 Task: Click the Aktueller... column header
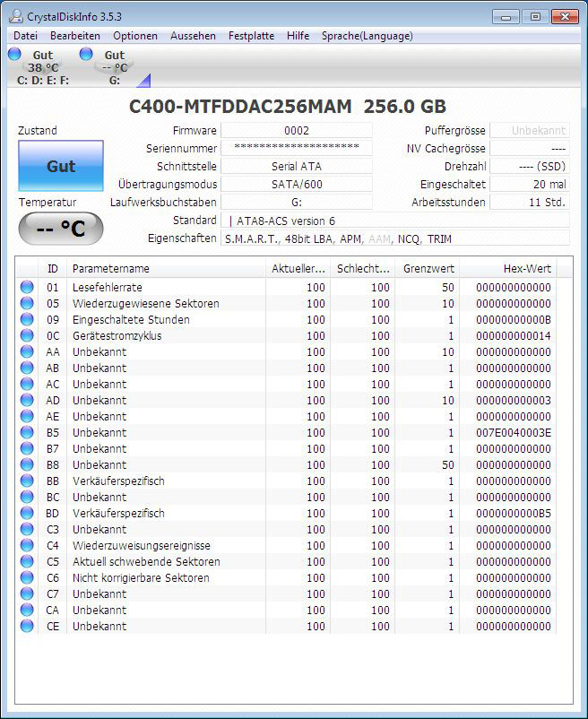pyautogui.click(x=298, y=268)
